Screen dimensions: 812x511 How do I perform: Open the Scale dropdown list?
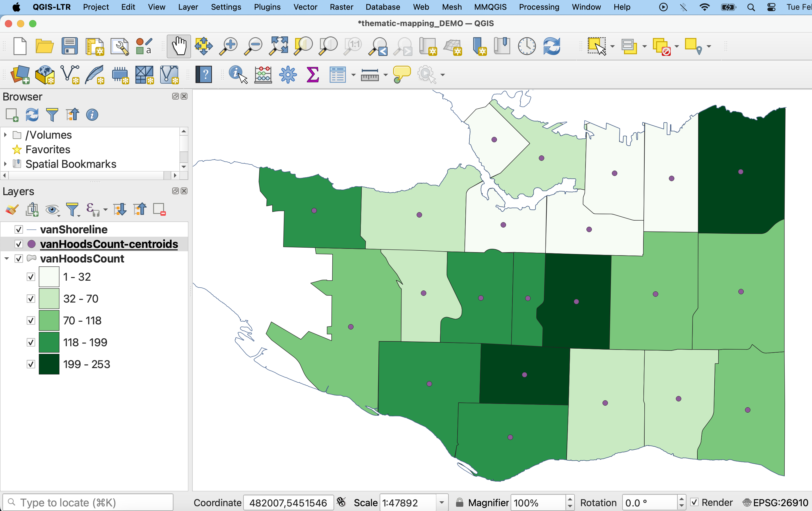(x=441, y=503)
